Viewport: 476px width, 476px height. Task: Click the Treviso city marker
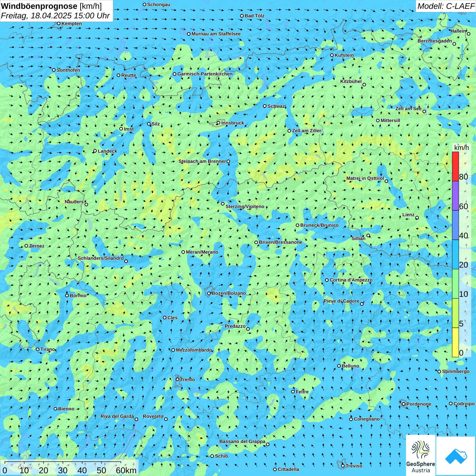point(343,466)
